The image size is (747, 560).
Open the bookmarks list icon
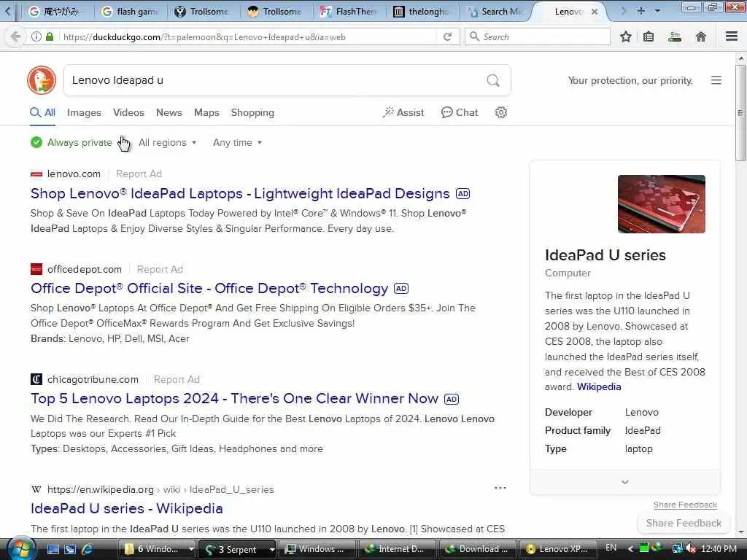(649, 36)
